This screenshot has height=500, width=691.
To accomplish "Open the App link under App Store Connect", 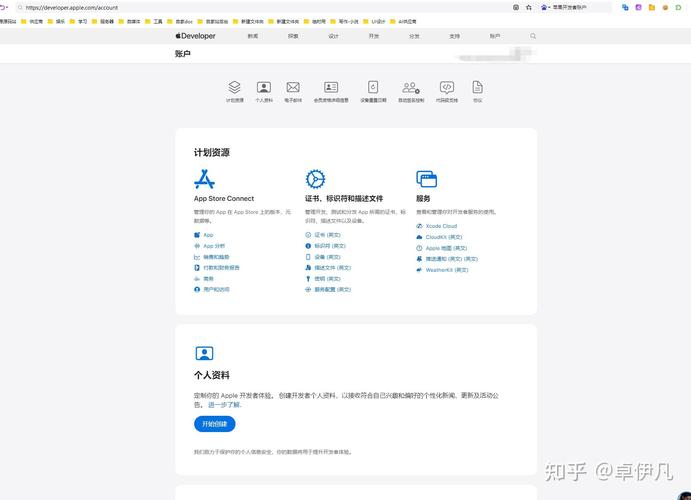I will coord(208,235).
